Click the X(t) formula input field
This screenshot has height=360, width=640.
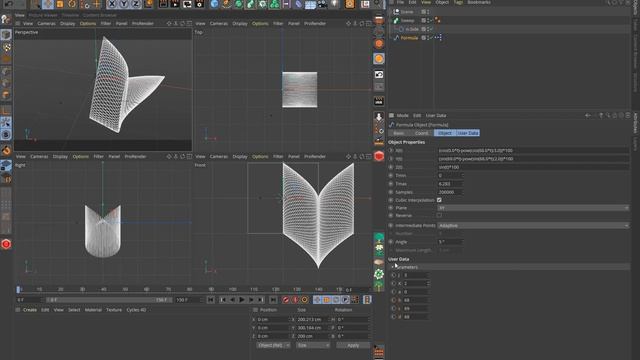pyautogui.click(x=533, y=150)
